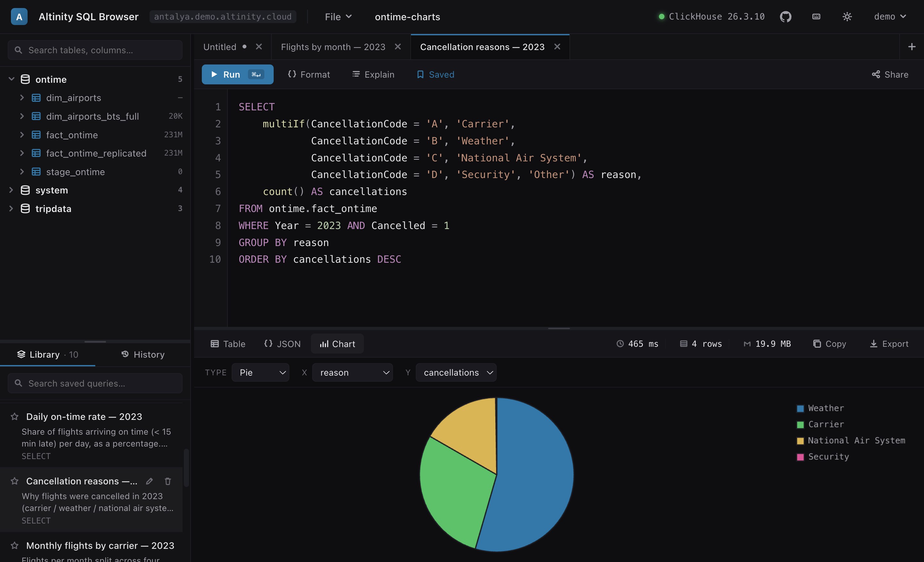The width and height of the screenshot is (924, 562).
Task: Expand the stage_ontime table
Action: point(22,172)
